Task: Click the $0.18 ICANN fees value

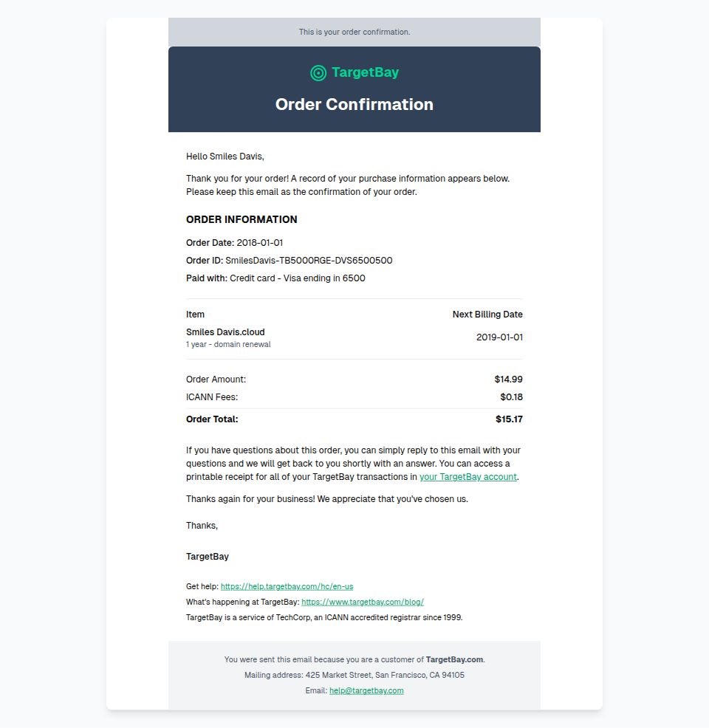Action: (x=511, y=397)
